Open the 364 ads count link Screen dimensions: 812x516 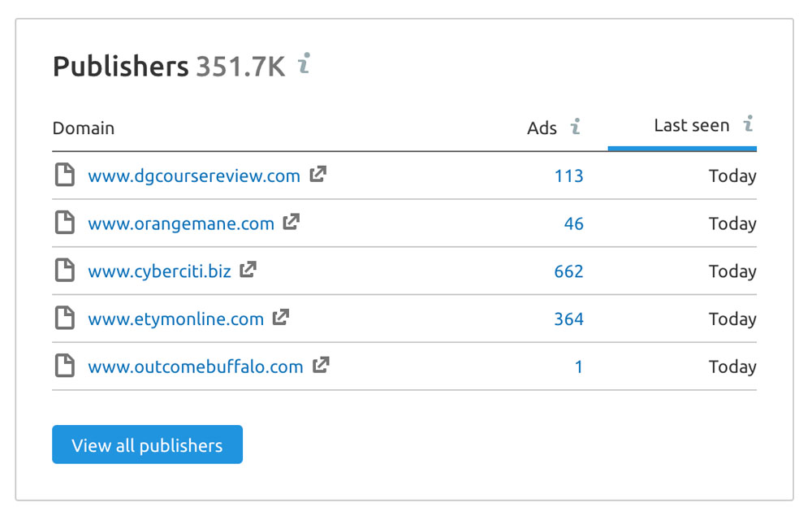coord(568,319)
